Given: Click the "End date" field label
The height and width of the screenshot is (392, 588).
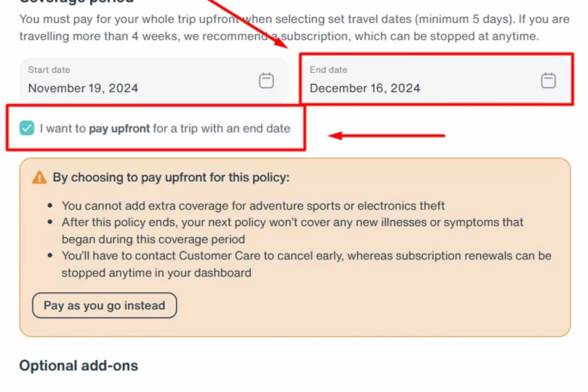Looking at the screenshot, I should [328, 70].
